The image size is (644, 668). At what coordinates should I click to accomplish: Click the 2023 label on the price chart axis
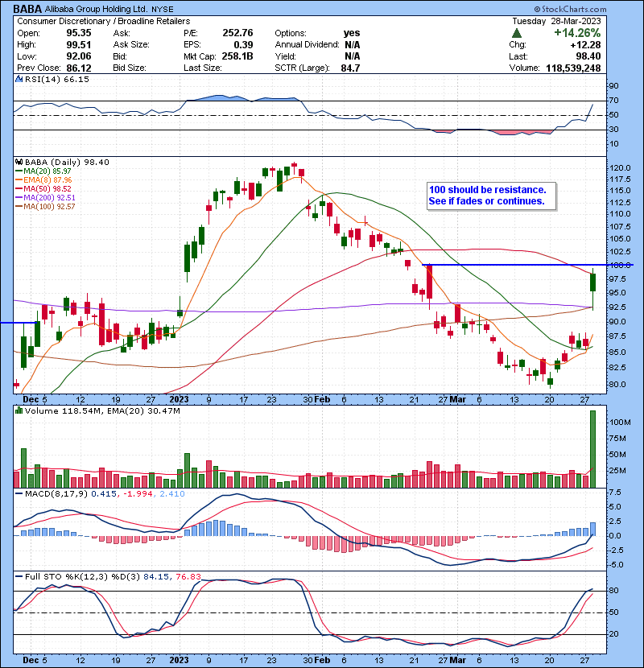(x=179, y=400)
